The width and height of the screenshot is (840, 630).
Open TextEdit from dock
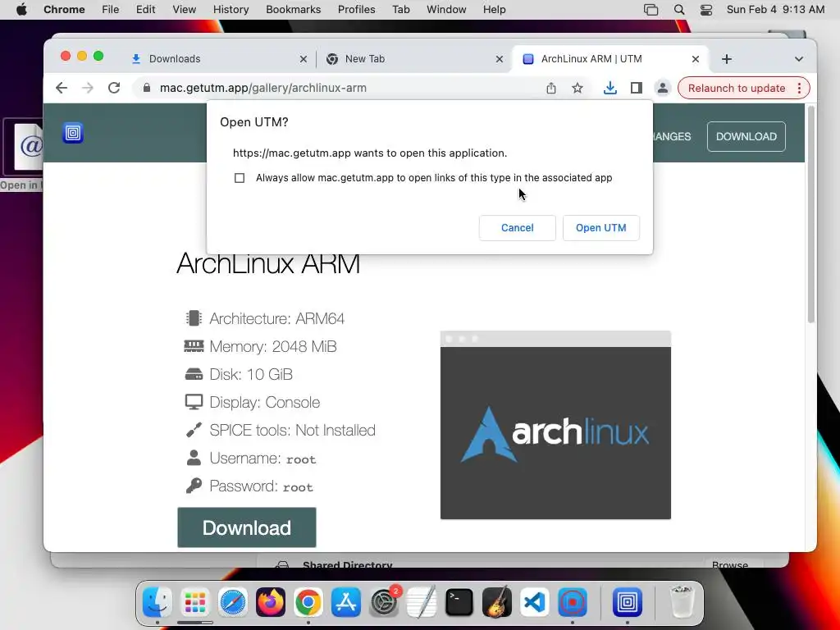pyautogui.click(x=422, y=602)
